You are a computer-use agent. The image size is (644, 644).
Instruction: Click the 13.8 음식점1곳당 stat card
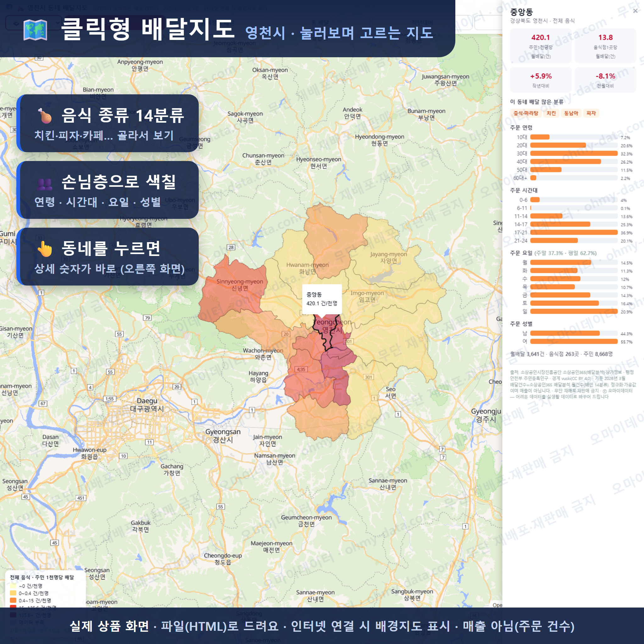pos(605,46)
